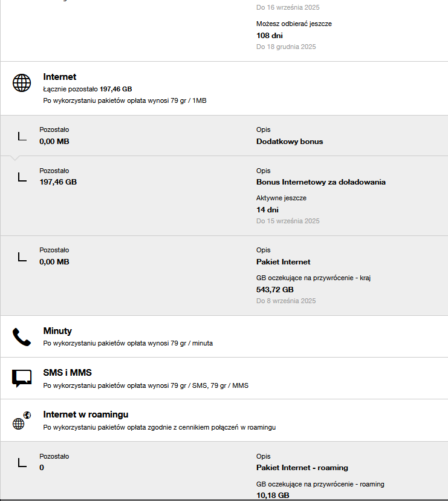Click the 10,18 GB roaming value
Image resolution: width=448 pixels, height=501 pixels.
tap(273, 496)
